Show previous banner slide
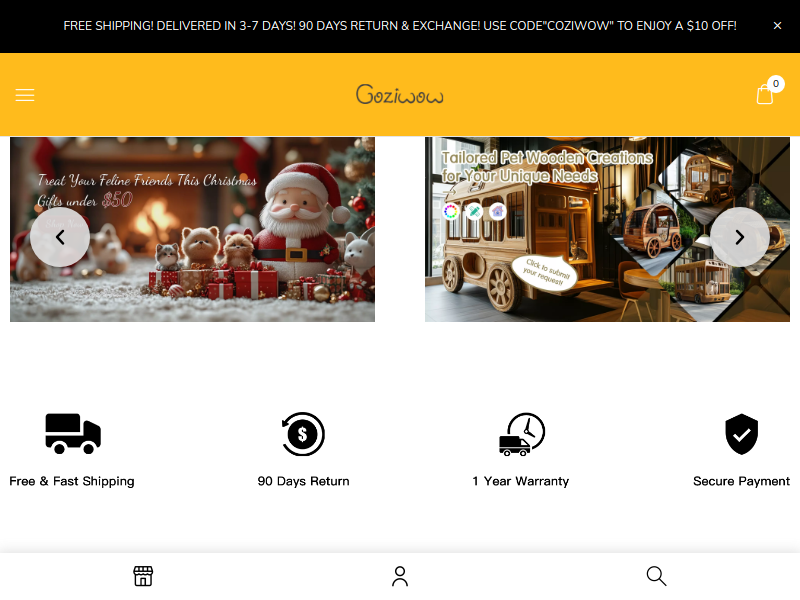 point(60,237)
